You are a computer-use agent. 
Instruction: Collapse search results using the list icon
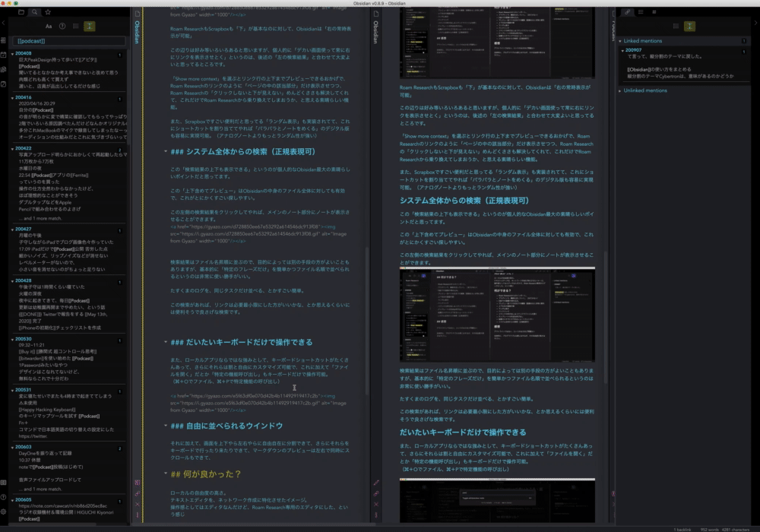pos(76,26)
